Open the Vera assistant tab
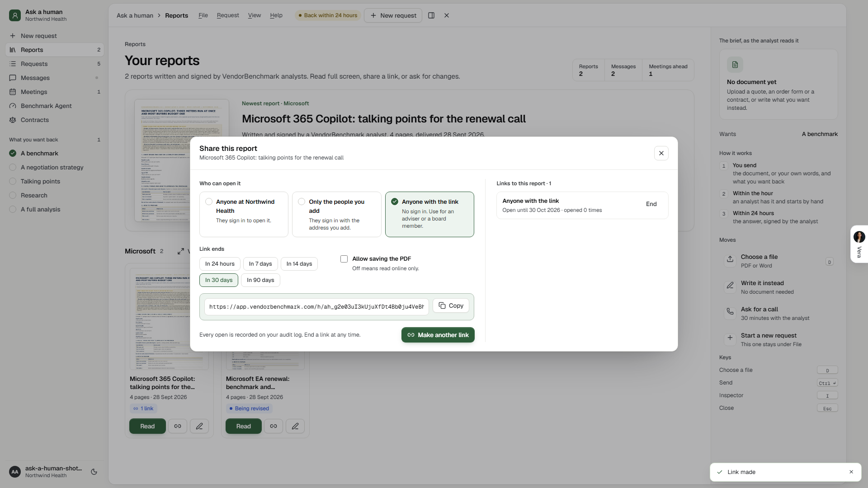The width and height of the screenshot is (868, 488). 859,244
